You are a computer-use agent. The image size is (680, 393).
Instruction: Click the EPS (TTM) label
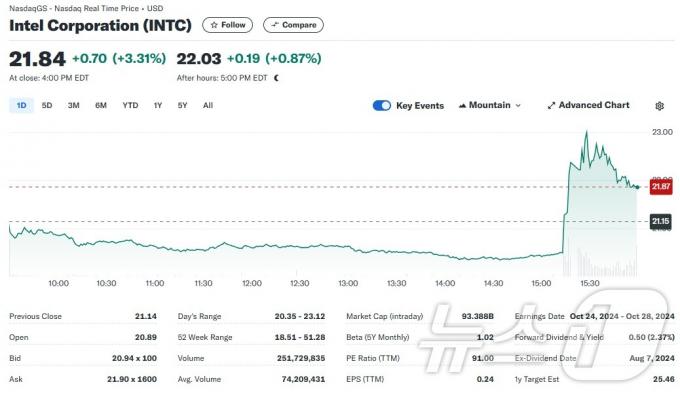pyautogui.click(x=365, y=379)
